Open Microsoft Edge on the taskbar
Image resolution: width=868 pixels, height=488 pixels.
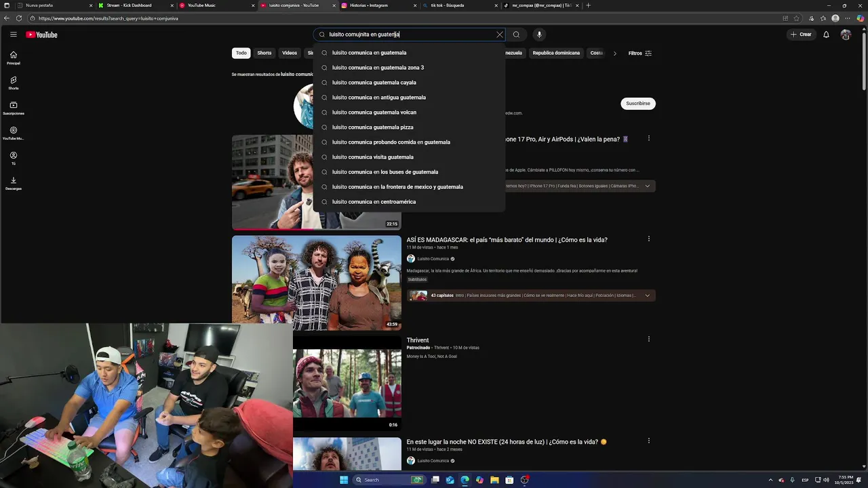tap(465, 480)
